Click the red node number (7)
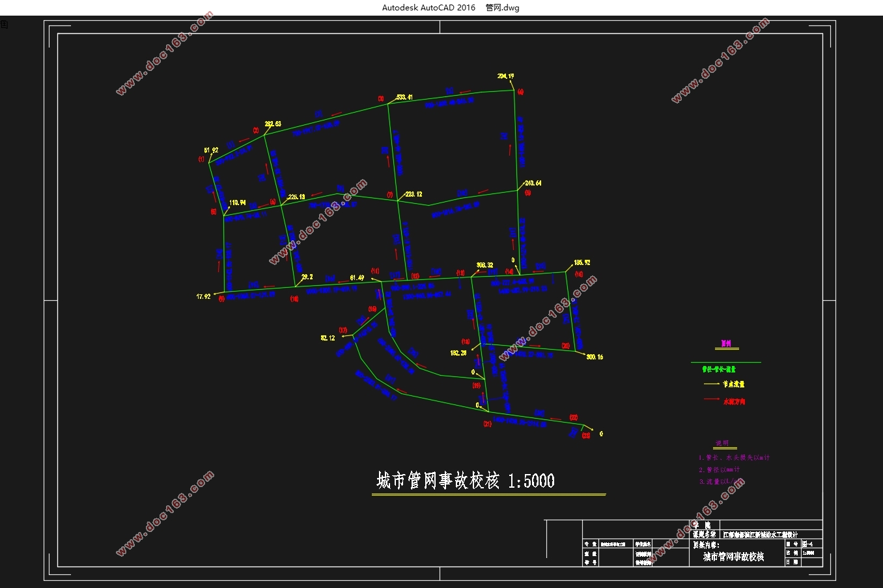This screenshot has width=883, height=588. pyautogui.click(x=390, y=195)
